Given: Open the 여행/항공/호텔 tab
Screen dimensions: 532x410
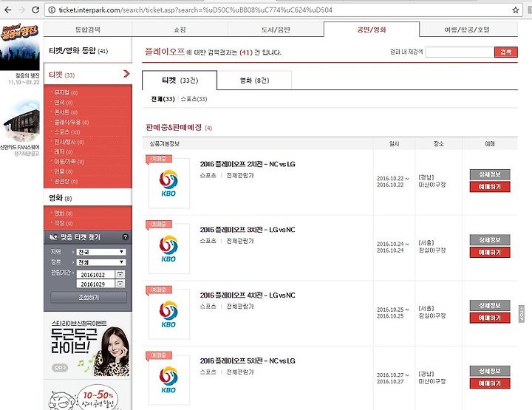Looking at the screenshot, I should tap(467, 30).
